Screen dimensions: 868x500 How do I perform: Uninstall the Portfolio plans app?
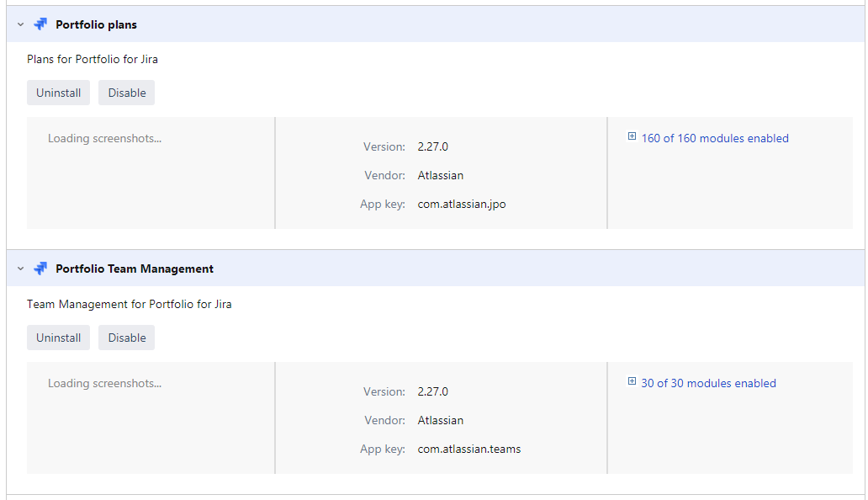(x=58, y=93)
